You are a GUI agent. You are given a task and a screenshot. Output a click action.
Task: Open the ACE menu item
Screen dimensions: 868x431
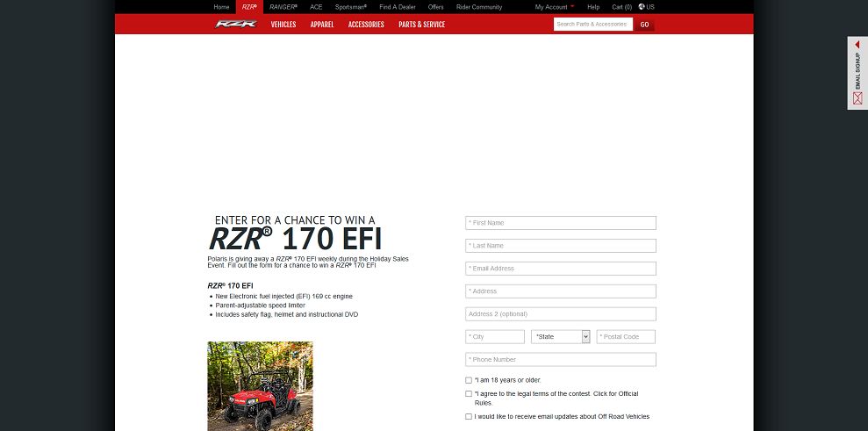point(316,7)
